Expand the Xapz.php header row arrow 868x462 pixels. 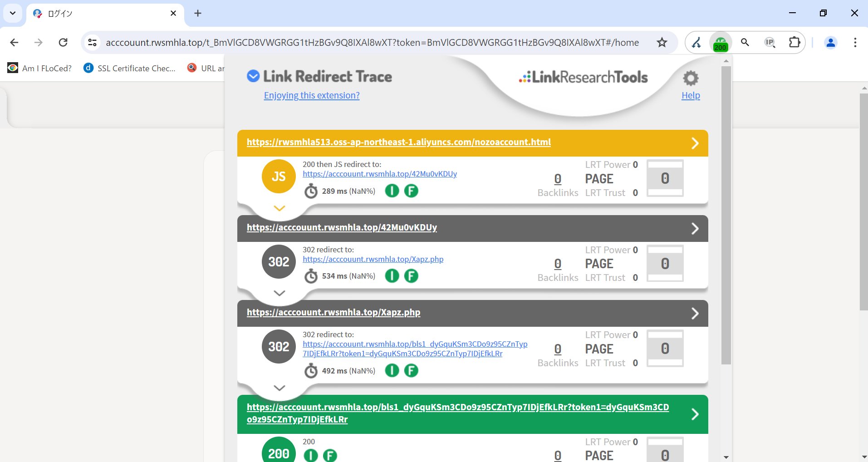tap(695, 313)
